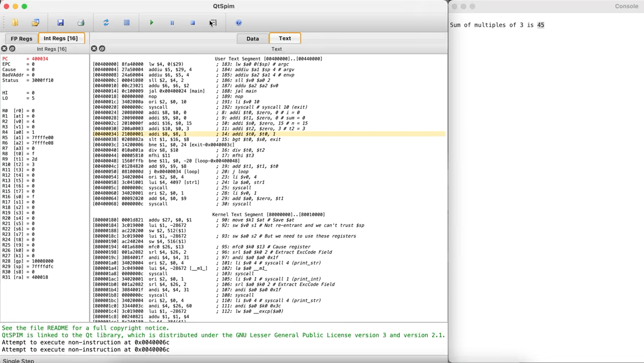
Task: Click the Load File toolbar icon
Action: 15,23
